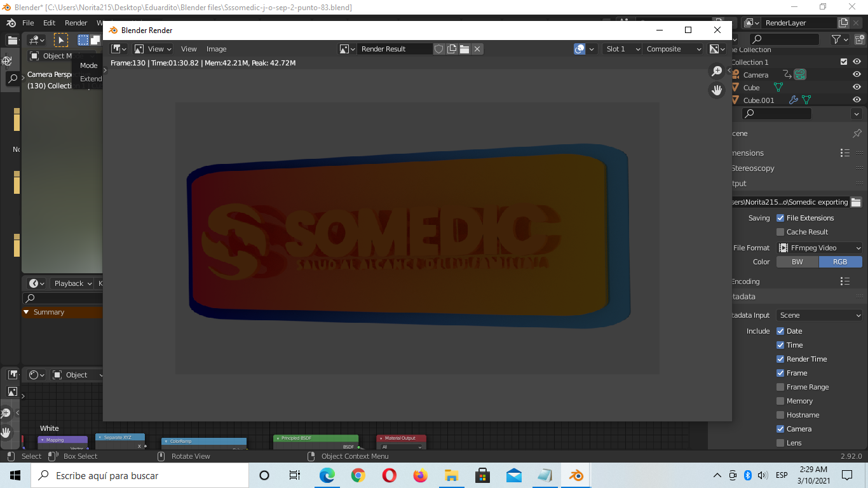This screenshot has height=488, width=868.
Task: Open Firefox from the taskbar
Action: tap(420, 475)
